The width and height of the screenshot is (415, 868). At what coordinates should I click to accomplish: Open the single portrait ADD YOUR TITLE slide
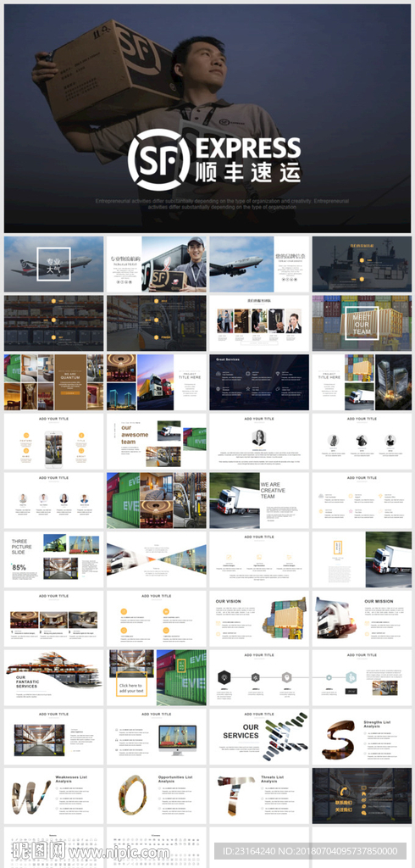click(259, 441)
